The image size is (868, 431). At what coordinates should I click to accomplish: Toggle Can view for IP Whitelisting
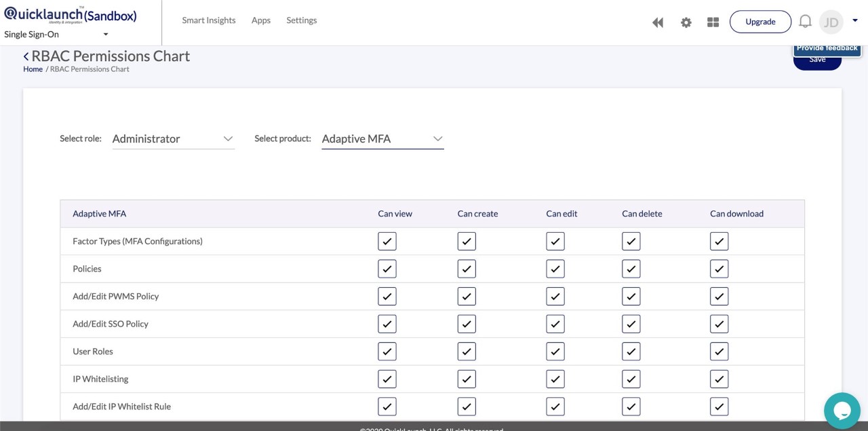click(387, 379)
